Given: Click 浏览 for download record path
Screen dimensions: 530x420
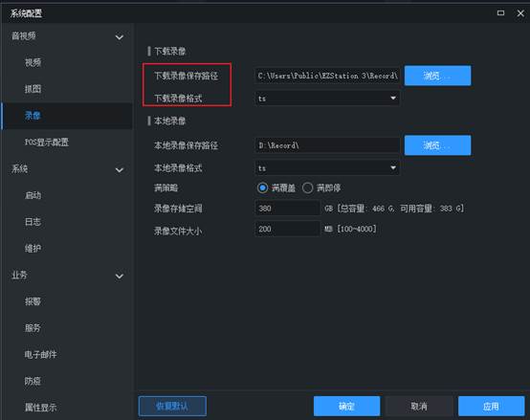Looking at the screenshot, I should [437, 76].
